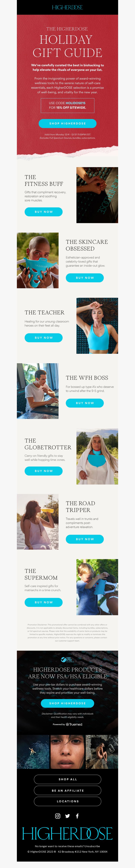Open the Twitter bird icon
The image size is (135, 868).
coord(67,816)
